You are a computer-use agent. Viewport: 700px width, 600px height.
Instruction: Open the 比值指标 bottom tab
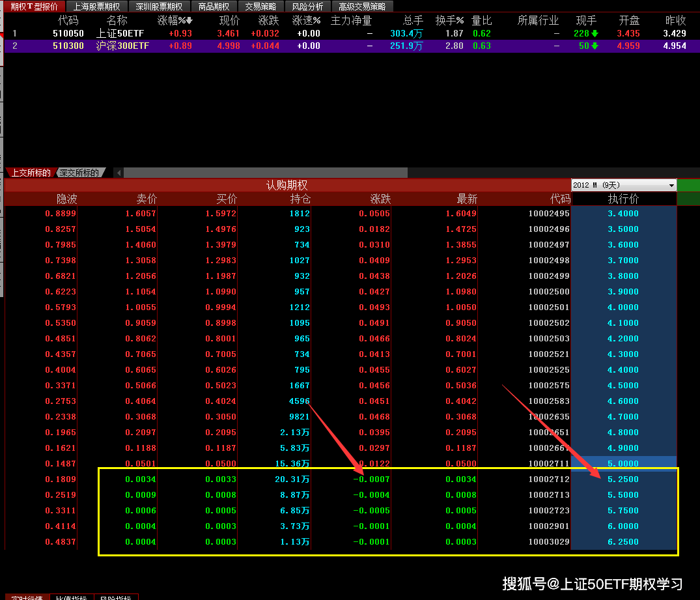coord(72,597)
